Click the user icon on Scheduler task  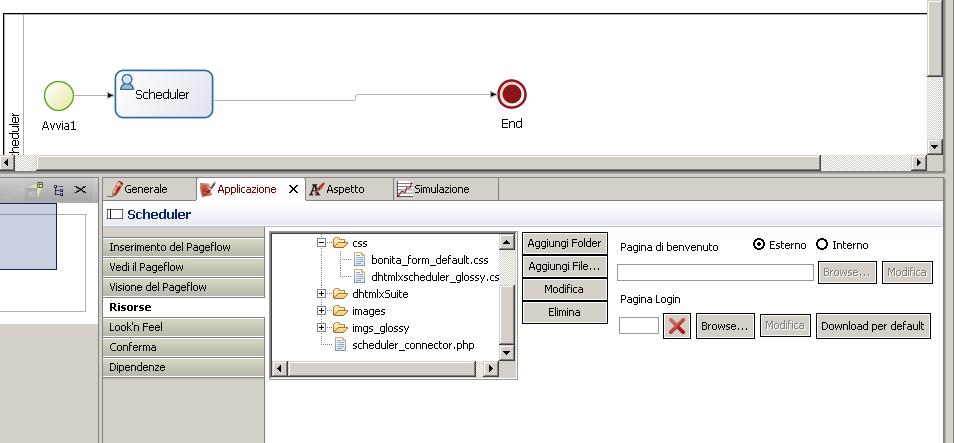tap(127, 82)
